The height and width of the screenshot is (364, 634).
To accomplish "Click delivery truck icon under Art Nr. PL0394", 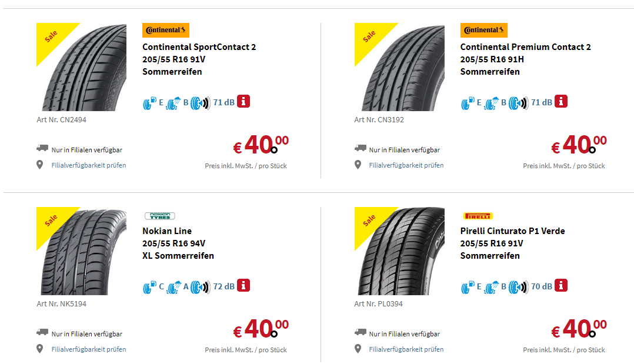I will coord(360,332).
